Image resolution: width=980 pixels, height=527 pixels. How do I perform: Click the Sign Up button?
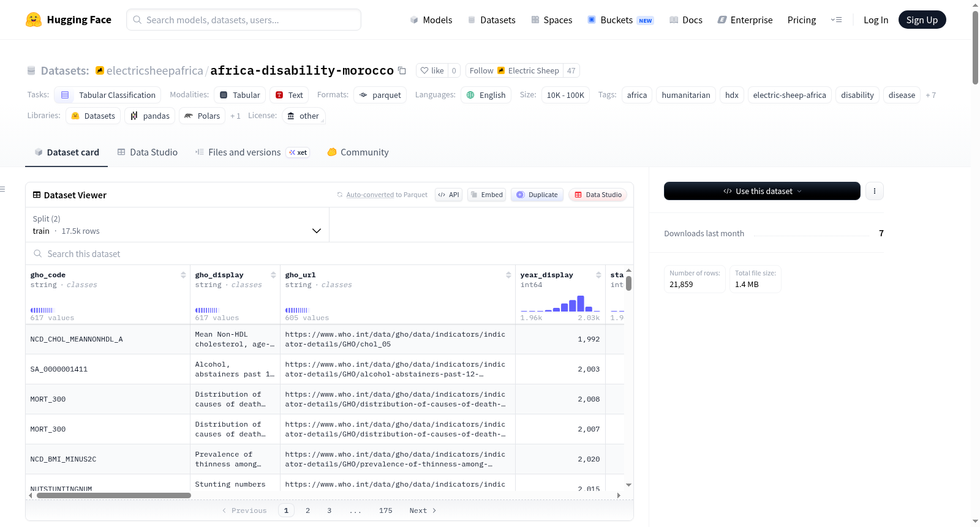pyautogui.click(x=922, y=20)
